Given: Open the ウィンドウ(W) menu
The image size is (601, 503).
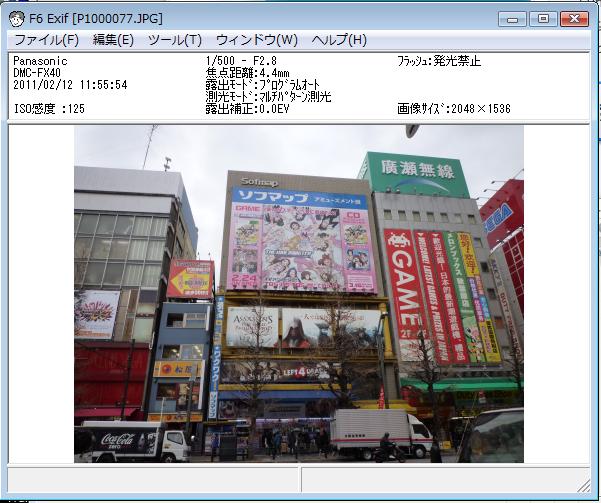Looking at the screenshot, I should (257, 40).
